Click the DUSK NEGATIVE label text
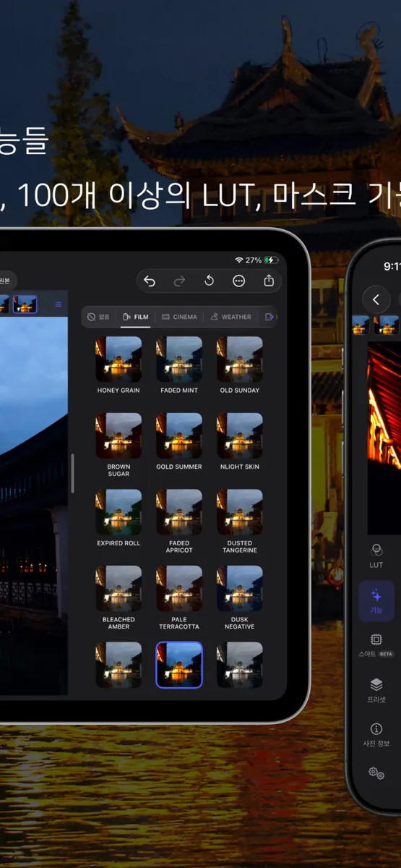This screenshot has height=868, width=401. (x=240, y=624)
